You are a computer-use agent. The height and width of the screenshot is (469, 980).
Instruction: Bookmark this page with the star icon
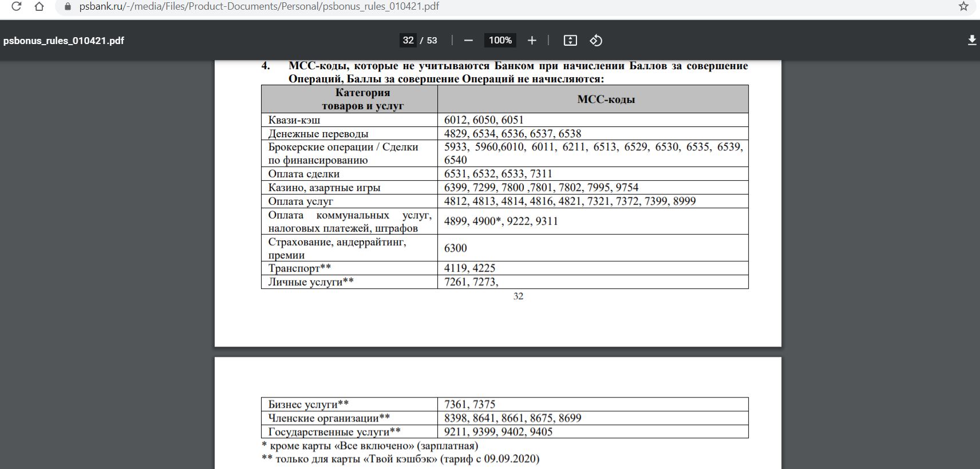[x=963, y=7]
